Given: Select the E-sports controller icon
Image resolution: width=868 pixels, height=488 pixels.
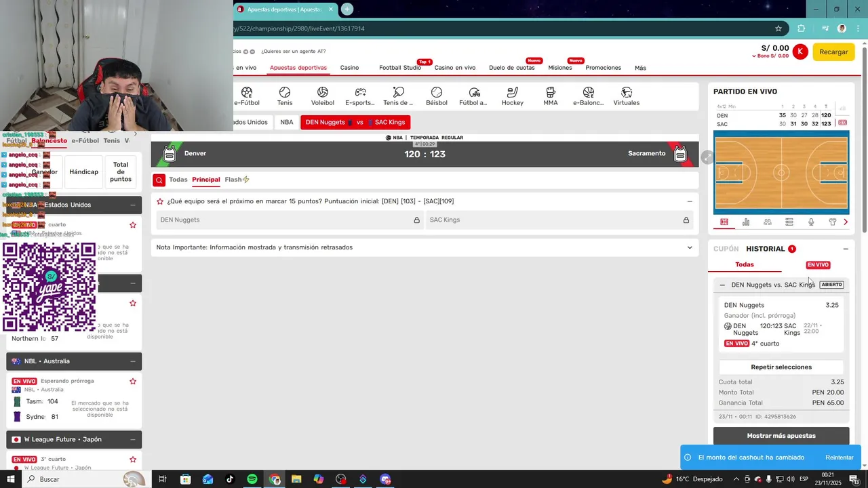Looking at the screenshot, I should point(360,92).
